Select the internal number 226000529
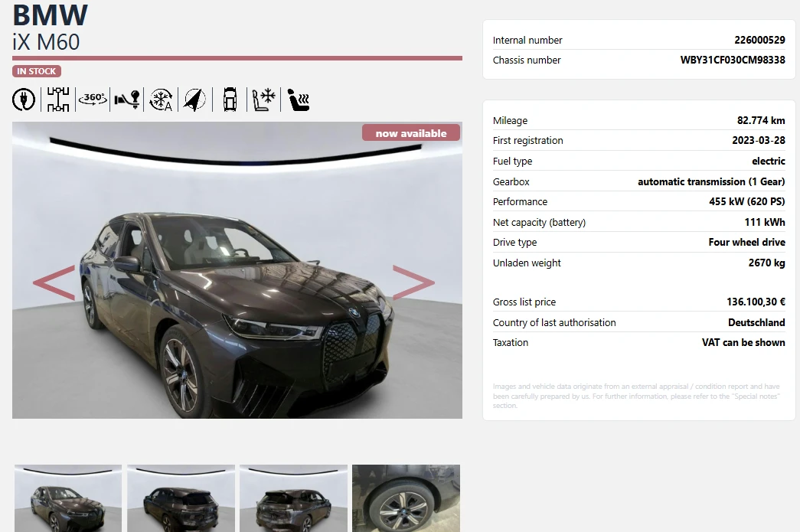Image resolution: width=800 pixels, height=532 pixels. click(x=759, y=40)
